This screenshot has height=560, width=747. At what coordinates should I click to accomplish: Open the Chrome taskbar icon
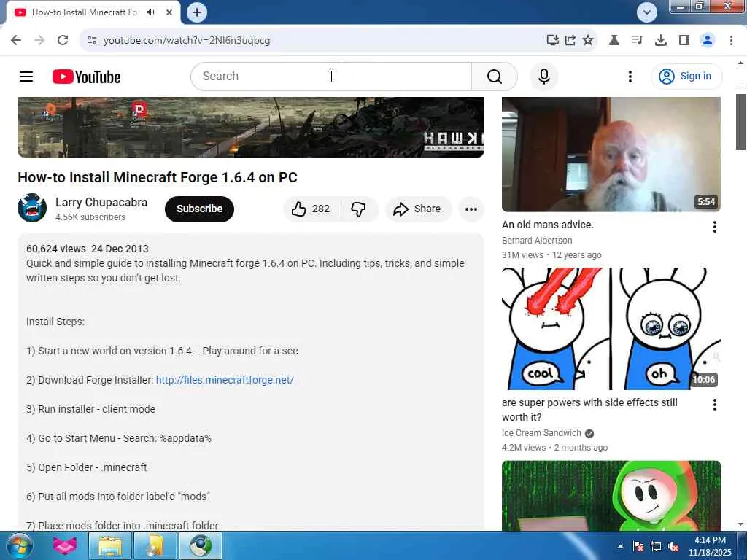click(x=201, y=545)
